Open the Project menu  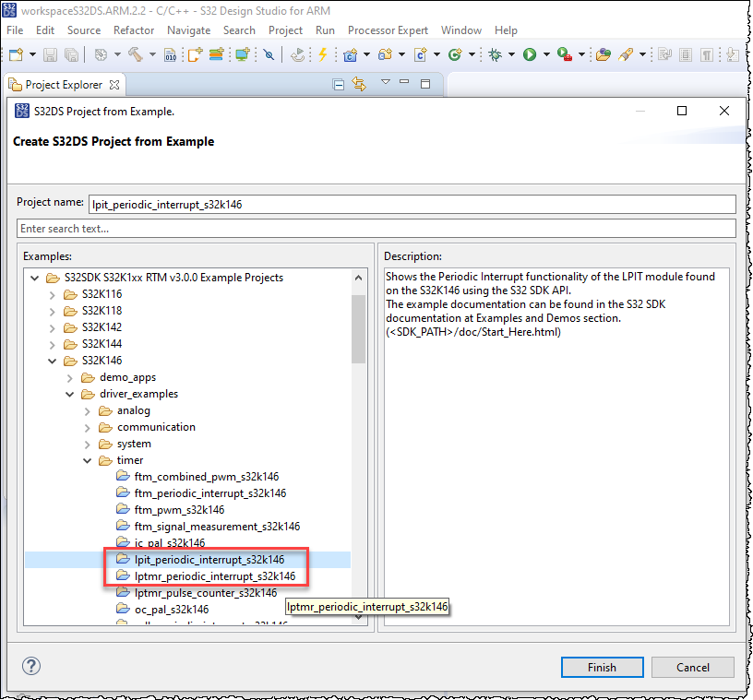pyautogui.click(x=285, y=30)
